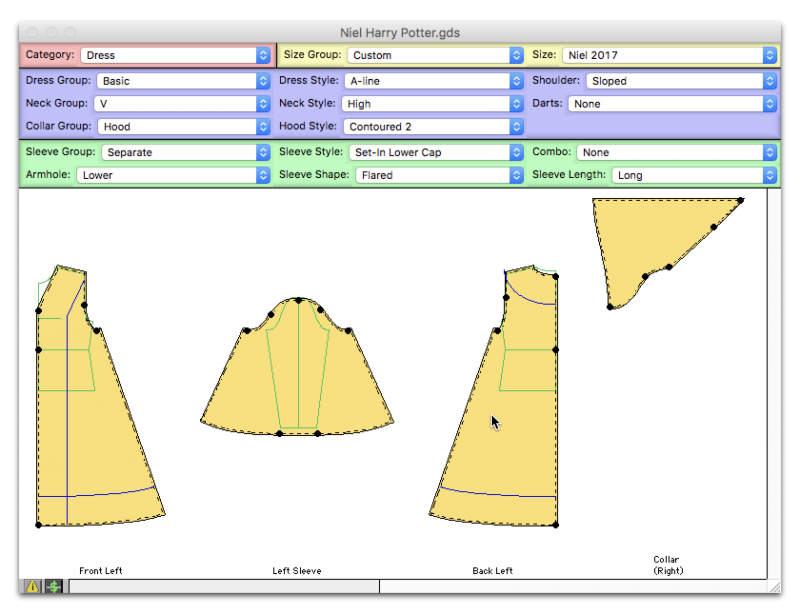Image resolution: width=800 pixels, height=615 pixels.
Task: Click the Left Sleeve label text
Action: pyautogui.click(x=296, y=571)
